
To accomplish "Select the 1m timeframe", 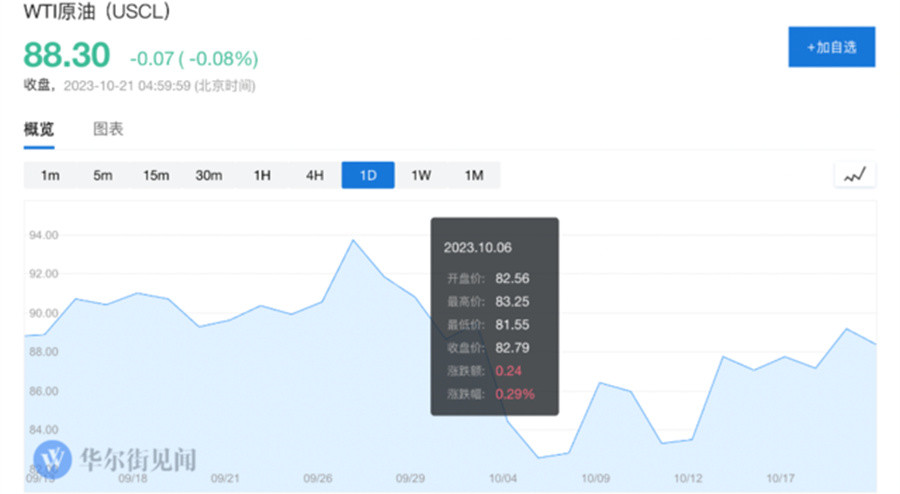I will coord(50,175).
